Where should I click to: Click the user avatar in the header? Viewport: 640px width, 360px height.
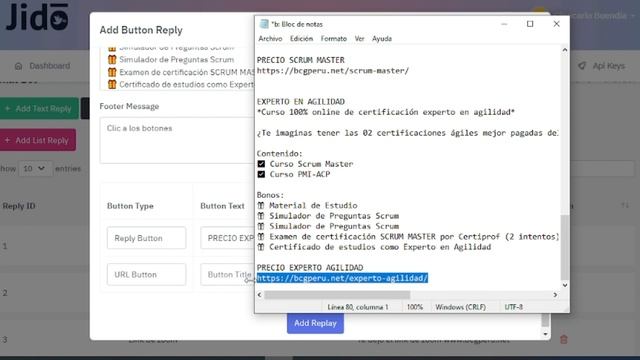pos(539,13)
